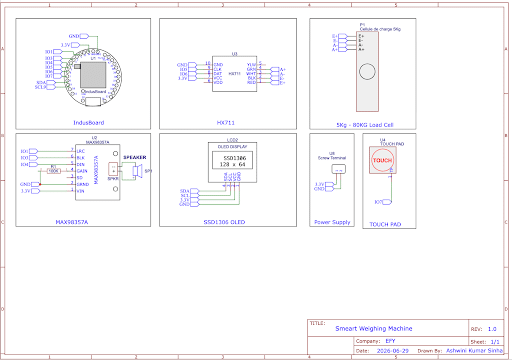Select the 'TOUCH PAD' label at block bottom
Image resolution: width=512 pixels, height=360 pixels.
385,224
